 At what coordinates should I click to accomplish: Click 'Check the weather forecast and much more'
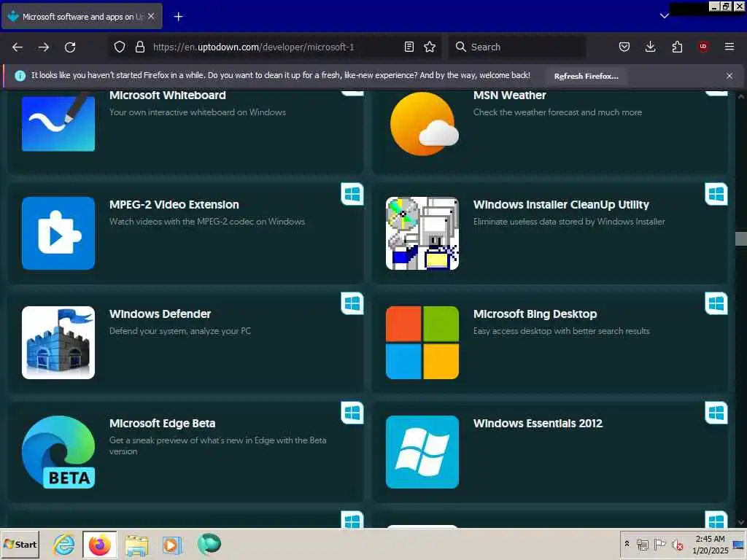coord(557,112)
